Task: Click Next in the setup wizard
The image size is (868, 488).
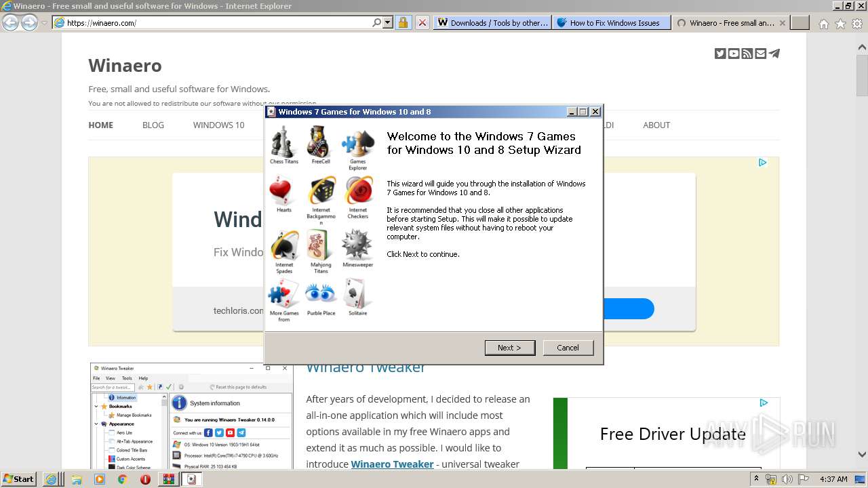Action: coord(510,348)
